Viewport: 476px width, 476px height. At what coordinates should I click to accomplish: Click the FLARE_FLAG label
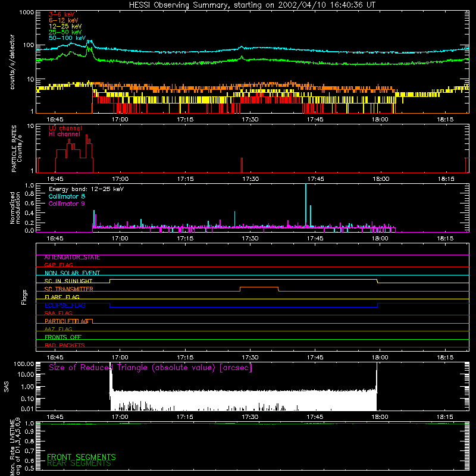[62, 297]
